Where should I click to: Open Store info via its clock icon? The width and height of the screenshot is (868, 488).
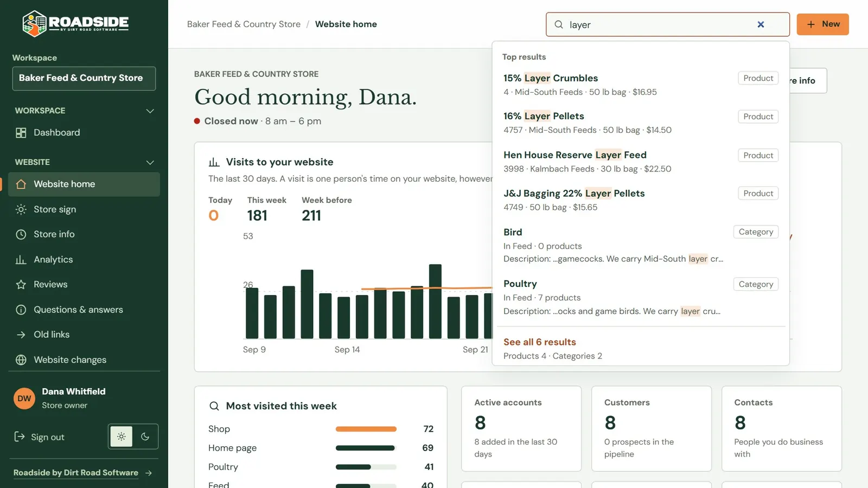[21, 234]
